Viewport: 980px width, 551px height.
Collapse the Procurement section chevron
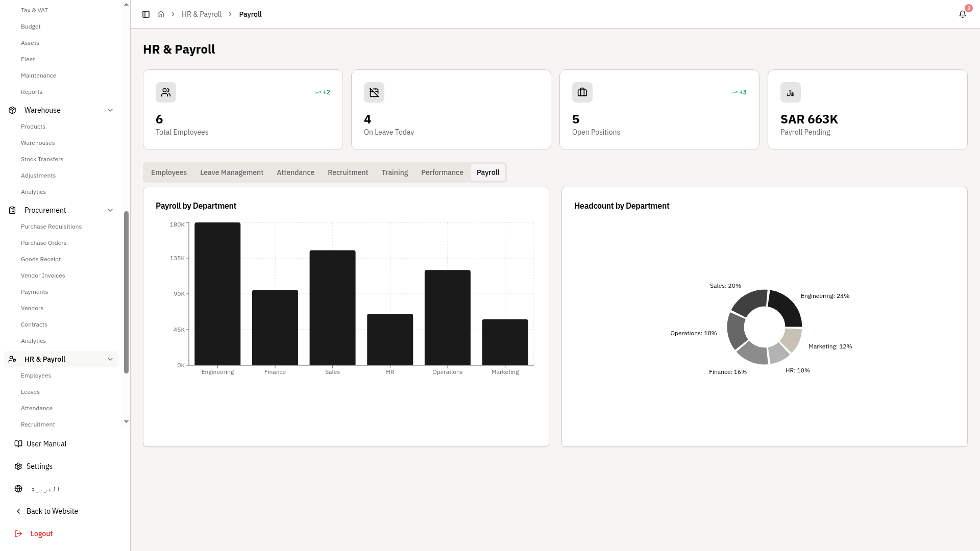click(x=110, y=210)
